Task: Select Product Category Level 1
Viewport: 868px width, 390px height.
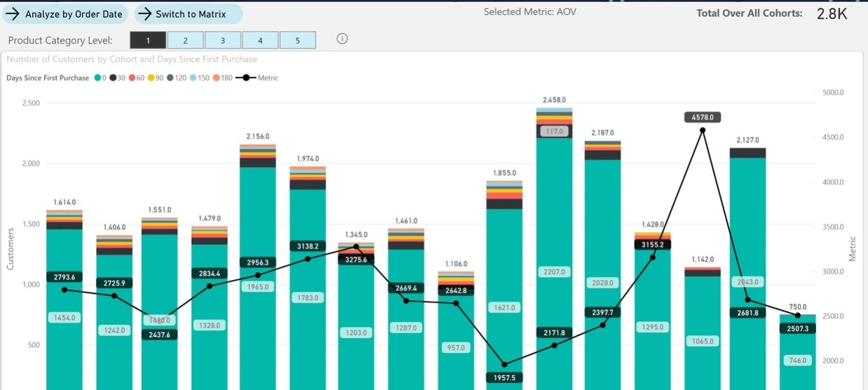Action: [148, 41]
